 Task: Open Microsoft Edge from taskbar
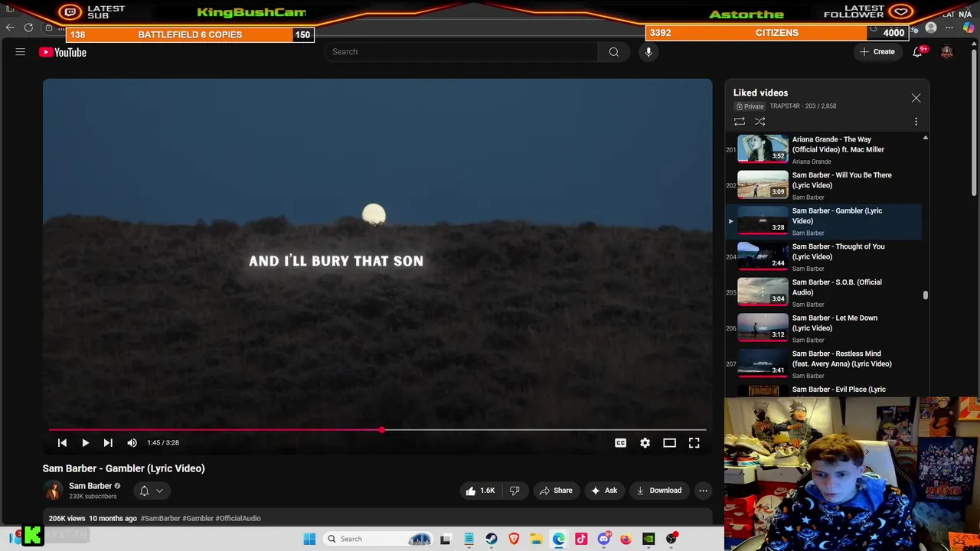tap(559, 539)
